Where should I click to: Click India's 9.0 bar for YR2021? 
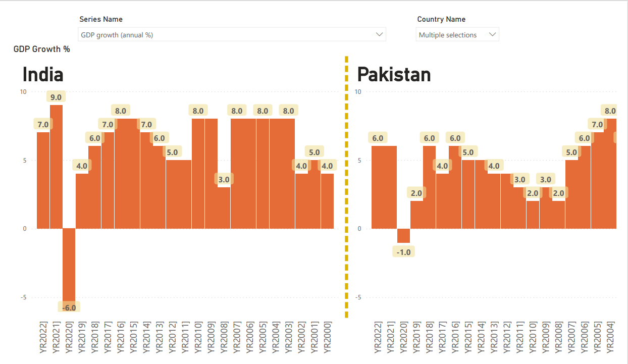coord(56,167)
